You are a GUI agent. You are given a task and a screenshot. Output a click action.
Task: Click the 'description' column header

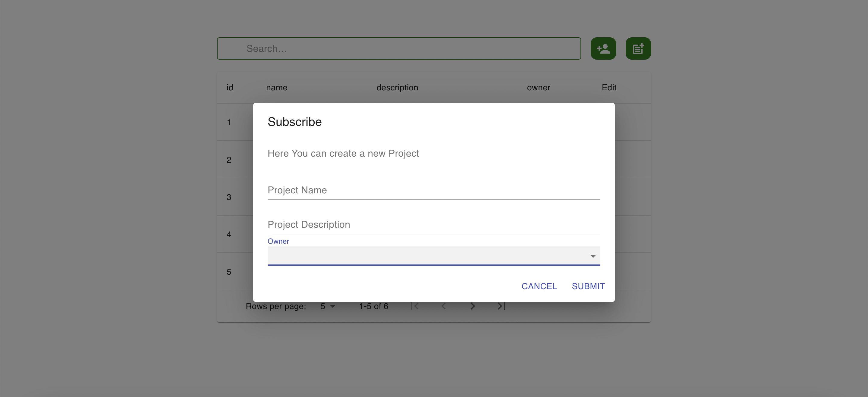[x=397, y=88]
